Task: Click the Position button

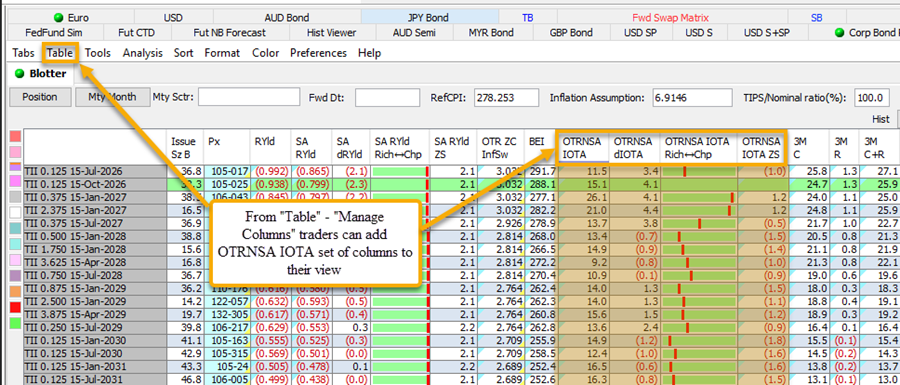Action: pyautogui.click(x=40, y=97)
